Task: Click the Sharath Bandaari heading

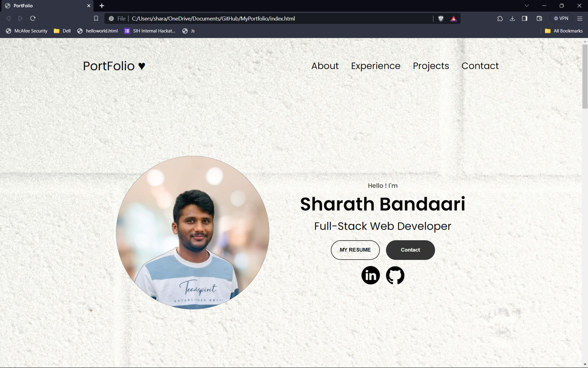Action: coord(383,204)
